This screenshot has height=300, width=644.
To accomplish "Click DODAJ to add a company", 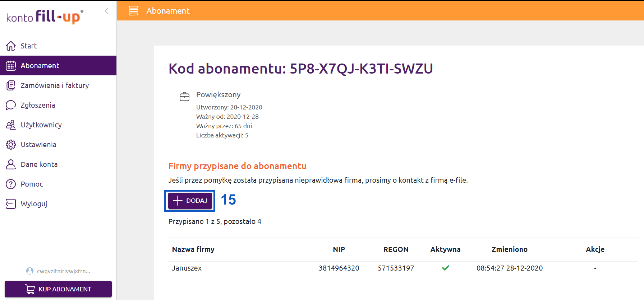I will coord(190,201).
